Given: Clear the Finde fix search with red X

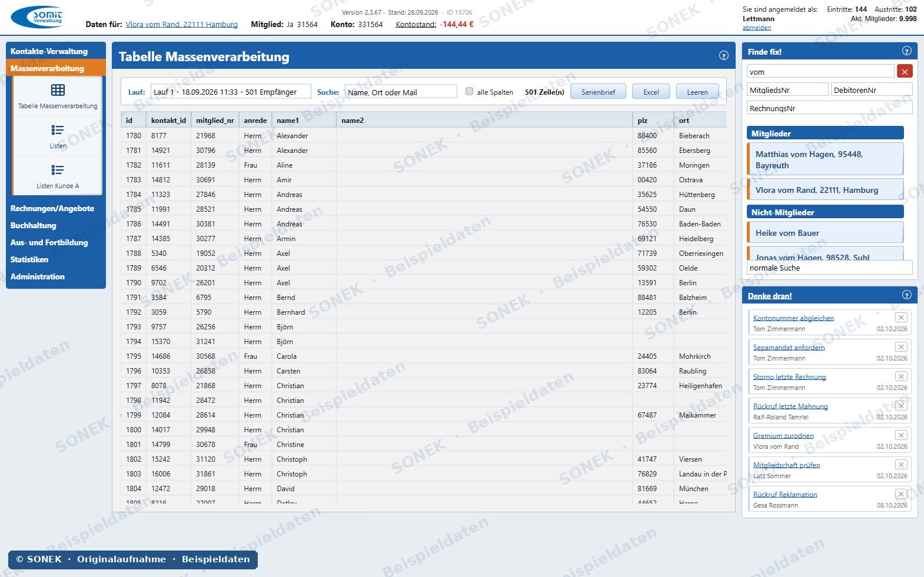Looking at the screenshot, I should click(x=905, y=72).
